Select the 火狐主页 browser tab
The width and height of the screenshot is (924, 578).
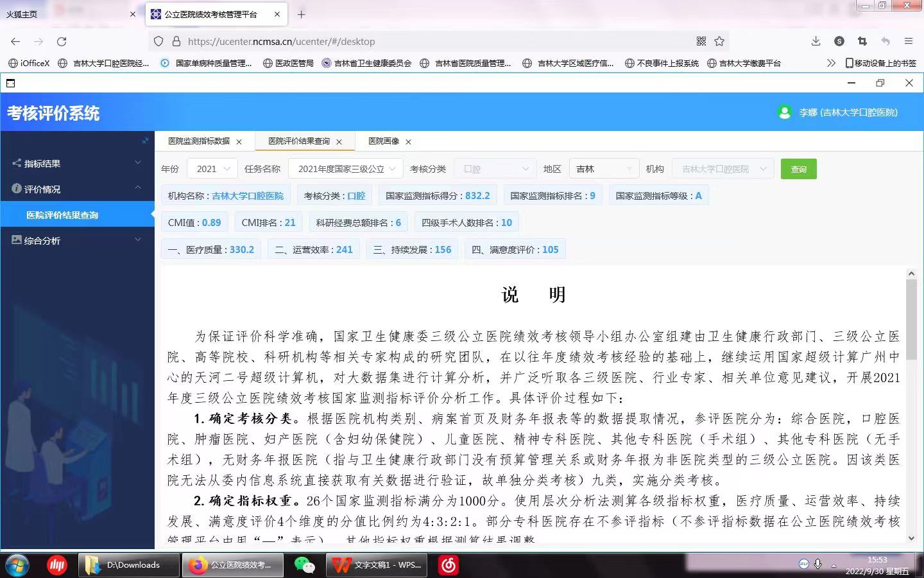click(71, 14)
